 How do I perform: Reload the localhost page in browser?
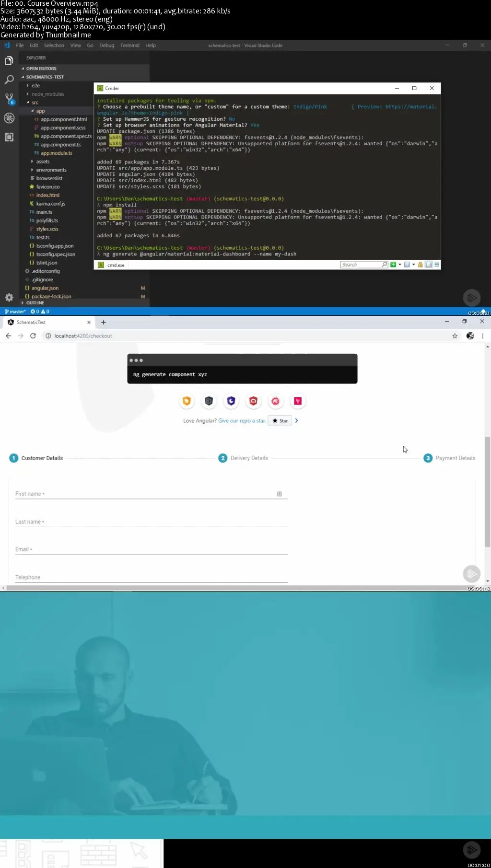33,336
